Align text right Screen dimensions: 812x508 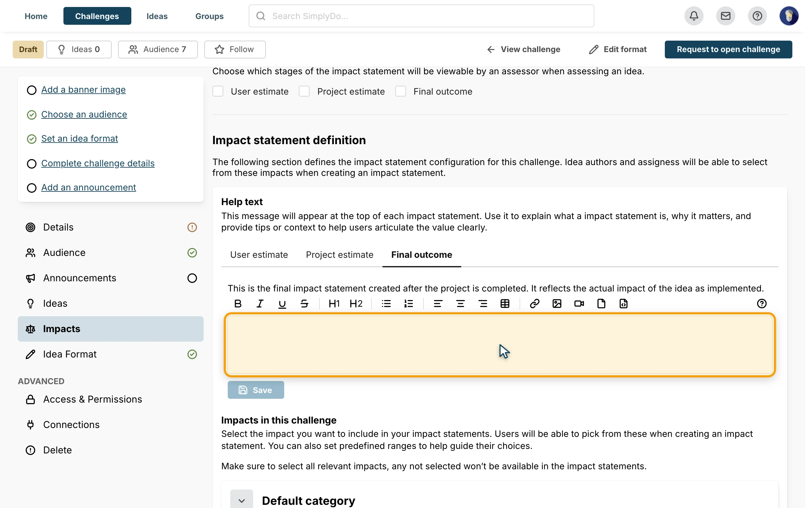pyautogui.click(x=483, y=304)
